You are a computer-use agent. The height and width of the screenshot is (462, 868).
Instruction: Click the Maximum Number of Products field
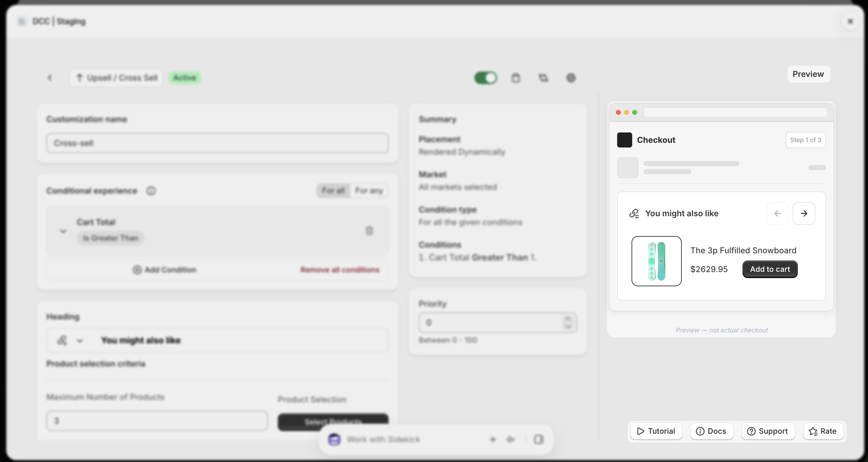[x=157, y=421]
